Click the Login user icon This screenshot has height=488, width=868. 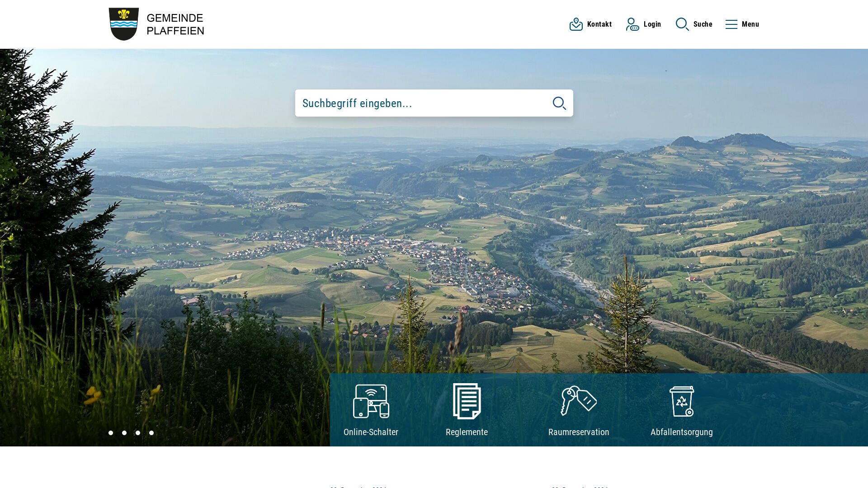(632, 24)
